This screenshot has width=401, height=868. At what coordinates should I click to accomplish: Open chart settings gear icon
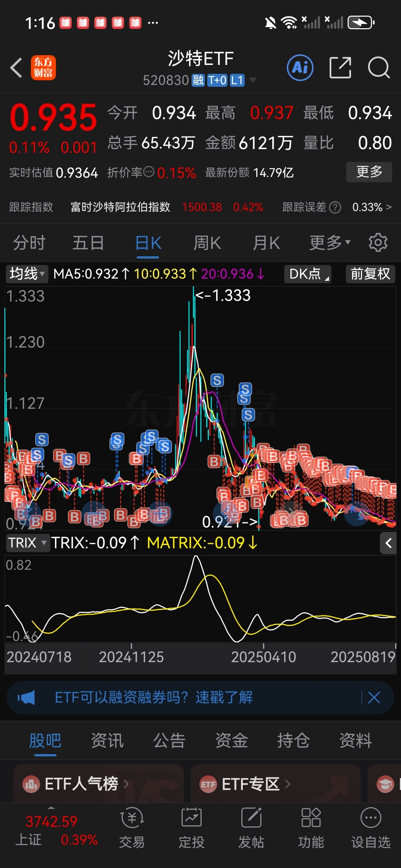[x=378, y=243]
